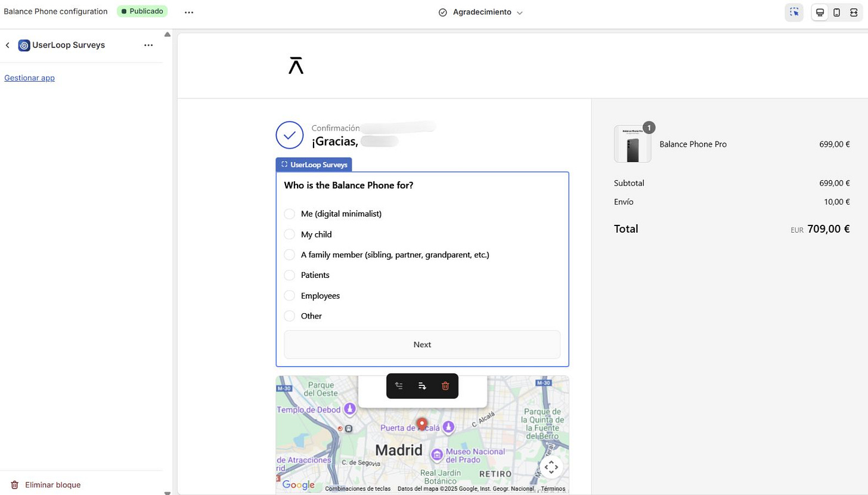Image resolution: width=868 pixels, height=495 pixels.
Task: Open the Gestionar app link
Action: click(29, 78)
